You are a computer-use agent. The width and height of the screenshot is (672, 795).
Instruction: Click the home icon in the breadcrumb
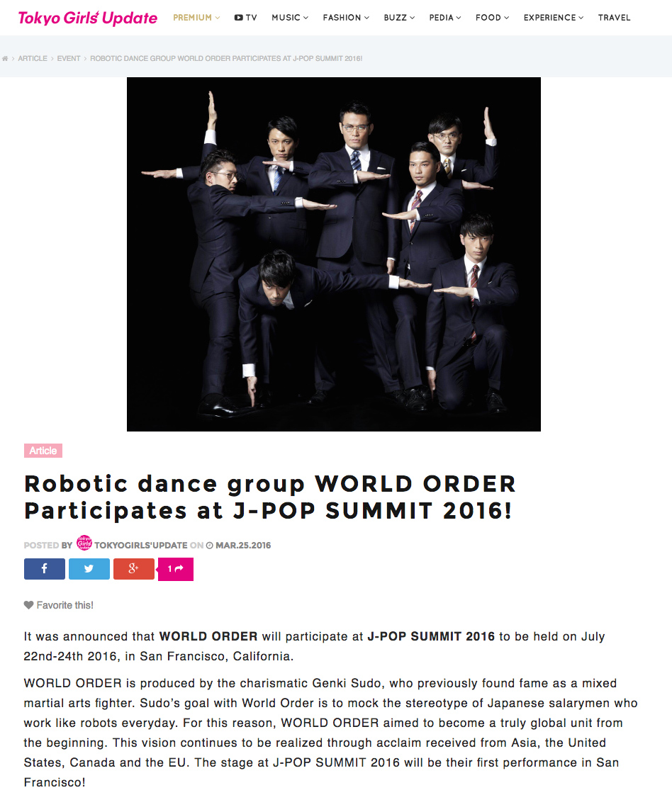5,59
